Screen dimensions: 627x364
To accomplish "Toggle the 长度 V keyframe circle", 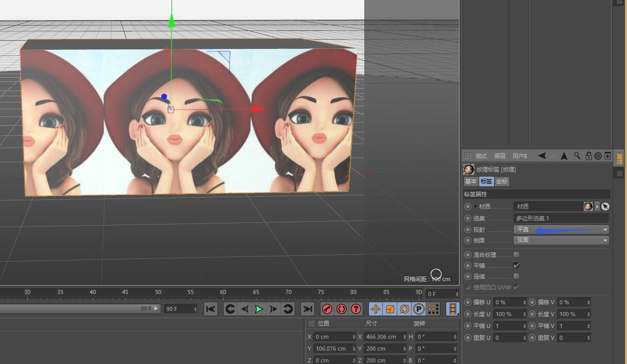I will [532, 314].
